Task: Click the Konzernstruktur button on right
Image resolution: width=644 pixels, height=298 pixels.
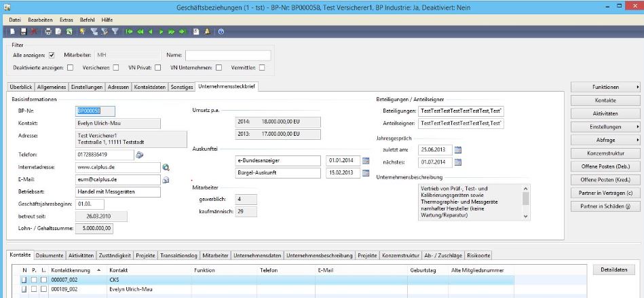Action: (x=605, y=153)
